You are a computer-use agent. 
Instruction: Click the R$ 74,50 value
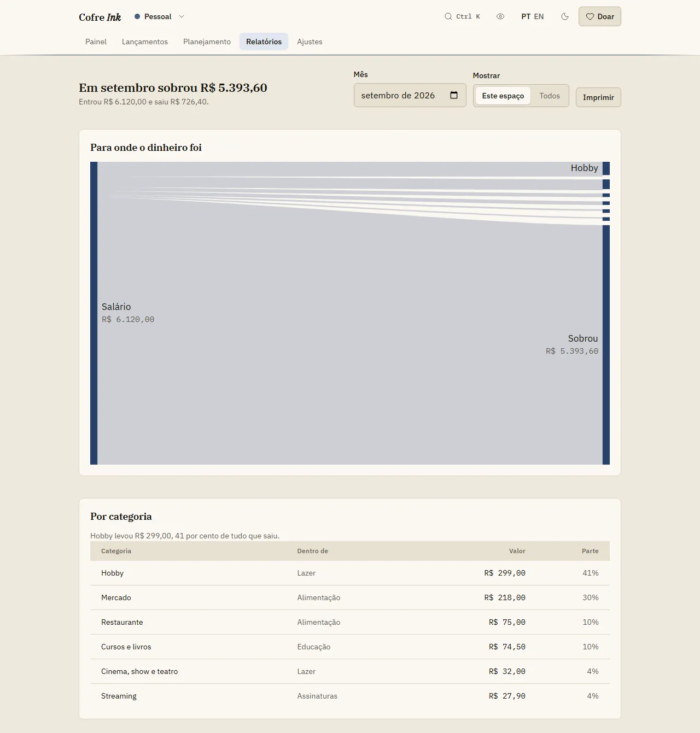tap(507, 647)
